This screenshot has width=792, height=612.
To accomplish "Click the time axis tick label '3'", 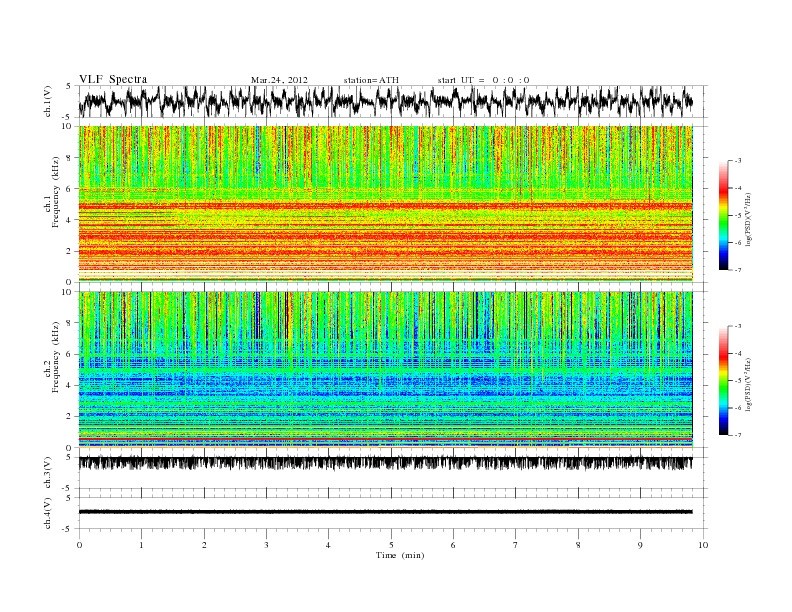I will coord(266,545).
